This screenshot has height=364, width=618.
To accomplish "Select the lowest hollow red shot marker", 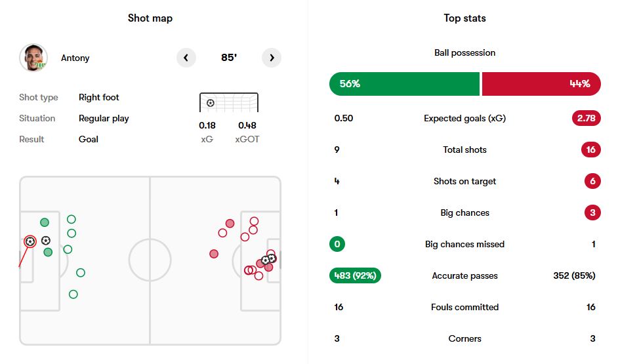I will coord(258,276).
